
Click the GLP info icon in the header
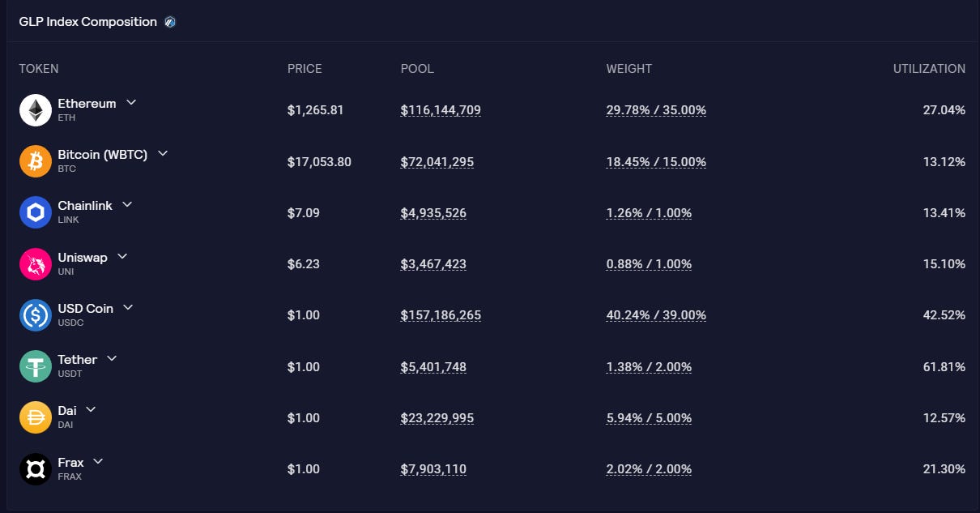(x=168, y=22)
